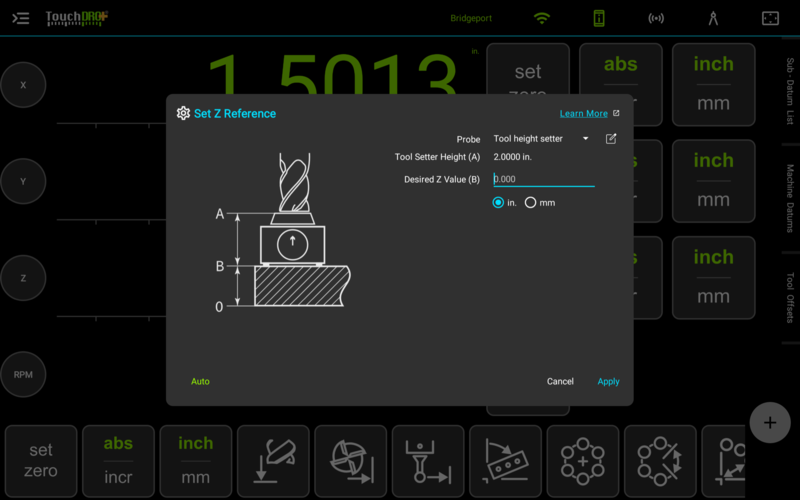The image size is (800, 500).
Task: Tap the broadcast signal icon in top bar
Action: pos(656,18)
